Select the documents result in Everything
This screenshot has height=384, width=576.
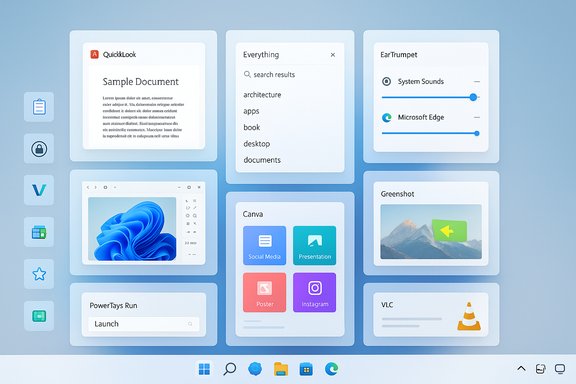262,160
